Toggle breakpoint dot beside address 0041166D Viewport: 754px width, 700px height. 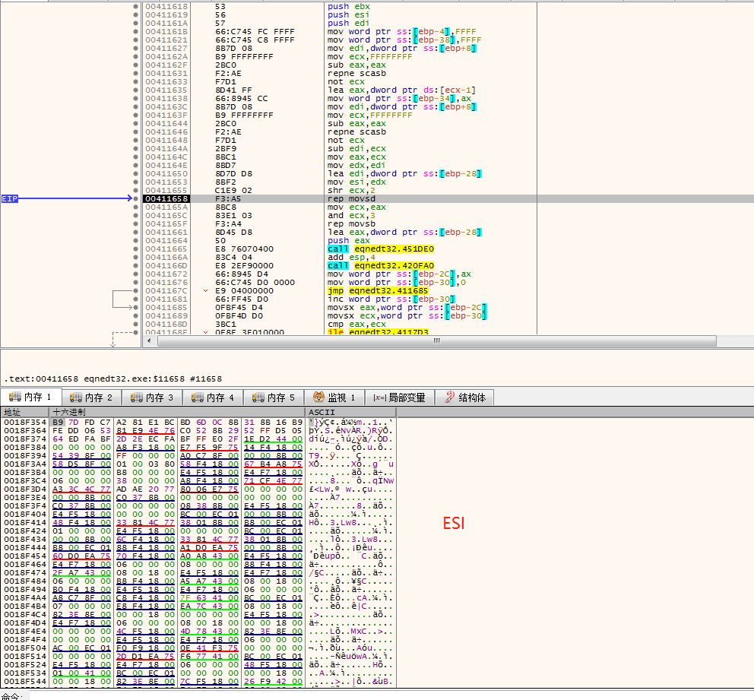(136, 266)
